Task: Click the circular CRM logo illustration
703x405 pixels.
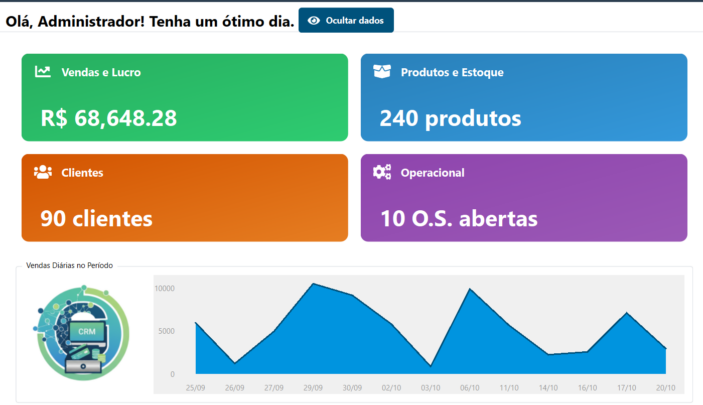Action: 80,331
